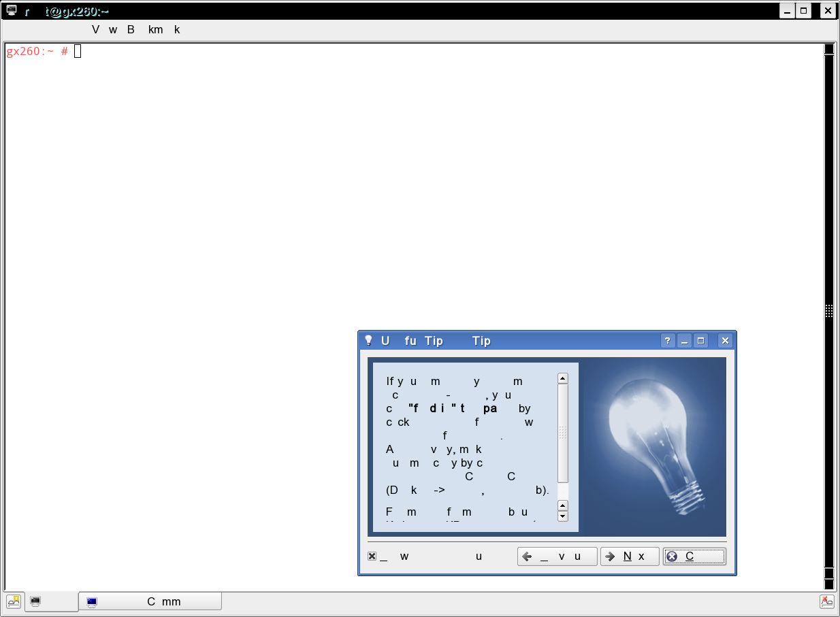Click the tip text scrollbar slider handle
The width and height of the screenshot is (840, 617).
coord(563,433)
